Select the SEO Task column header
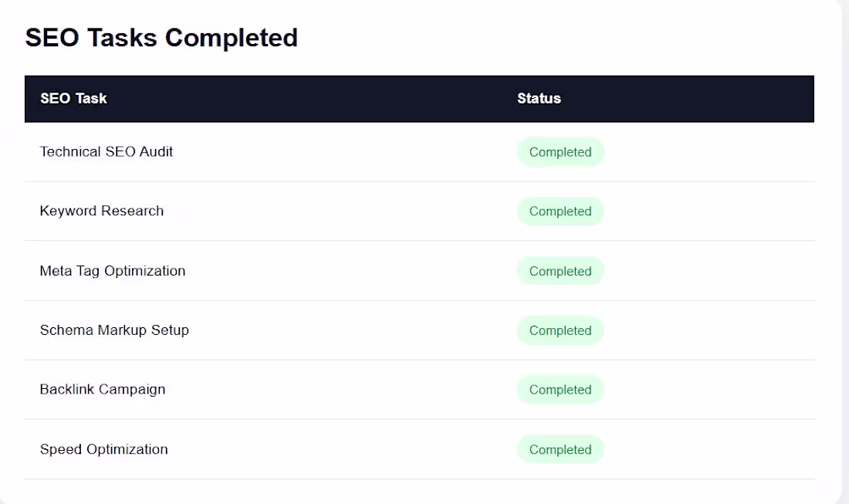Viewport: 849px width, 504px height. click(73, 99)
